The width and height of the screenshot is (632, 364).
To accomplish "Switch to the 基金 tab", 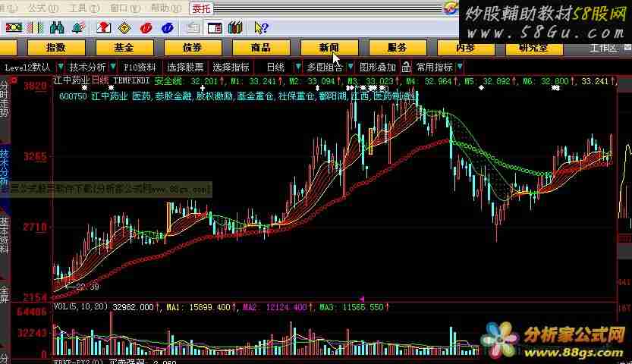I will pos(124,48).
